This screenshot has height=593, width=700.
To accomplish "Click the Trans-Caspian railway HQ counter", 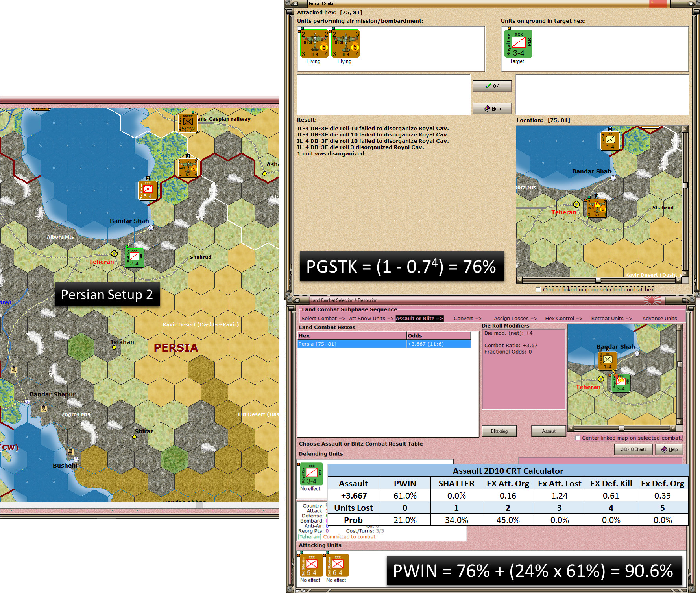I will pyautogui.click(x=188, y=123).
